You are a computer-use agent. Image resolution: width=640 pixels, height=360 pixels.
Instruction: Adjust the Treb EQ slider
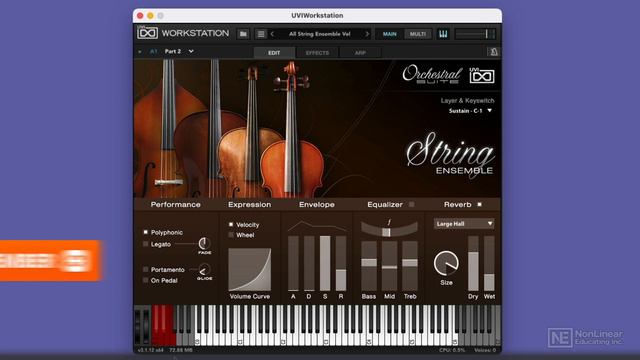coord(410,266)
